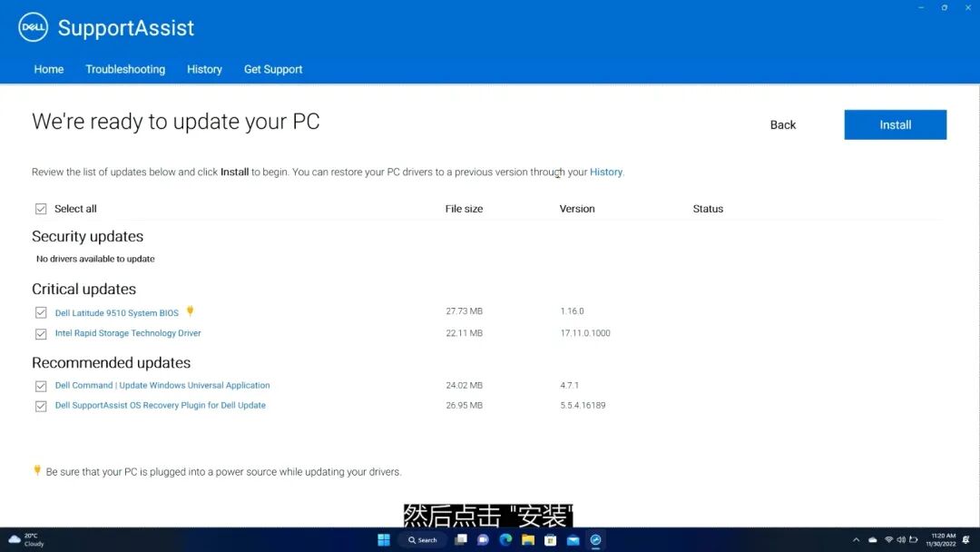
Task: Open File Explorer from taskbar
Action: pyautogui.click(x=528, y=539)
